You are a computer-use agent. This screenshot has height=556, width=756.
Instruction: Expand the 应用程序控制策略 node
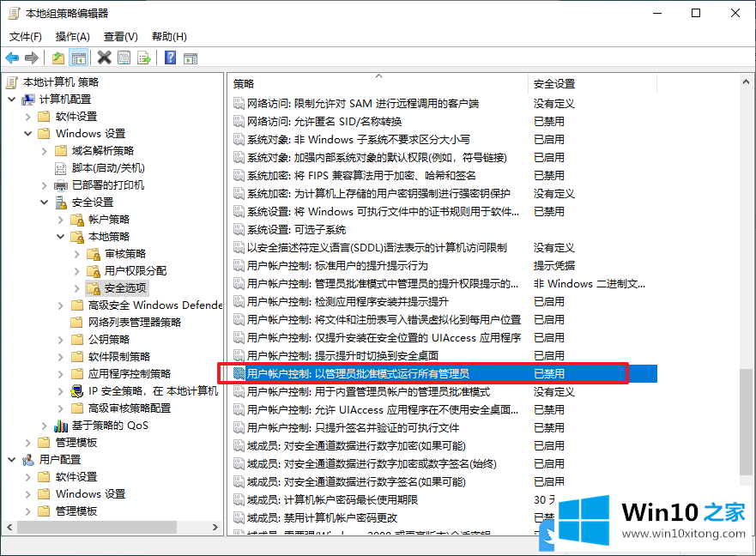[61, 374]
